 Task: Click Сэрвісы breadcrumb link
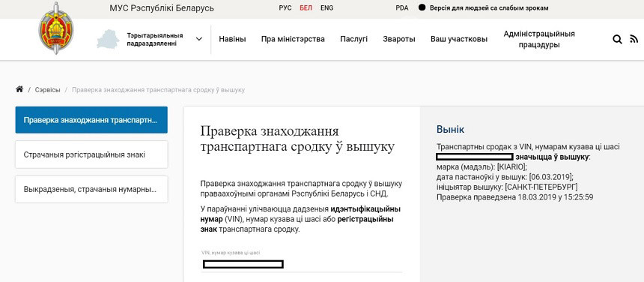pyautogui.click(x=47, y=89)
